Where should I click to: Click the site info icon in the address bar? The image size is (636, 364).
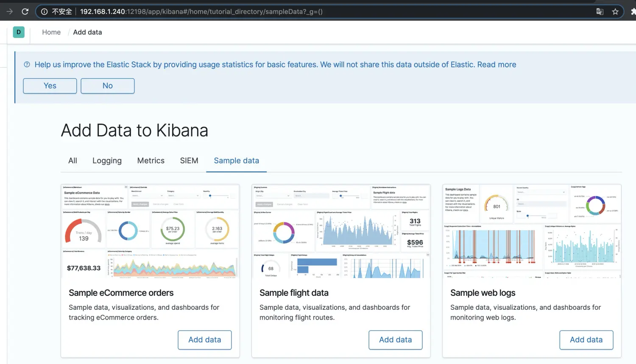(44, 11)
